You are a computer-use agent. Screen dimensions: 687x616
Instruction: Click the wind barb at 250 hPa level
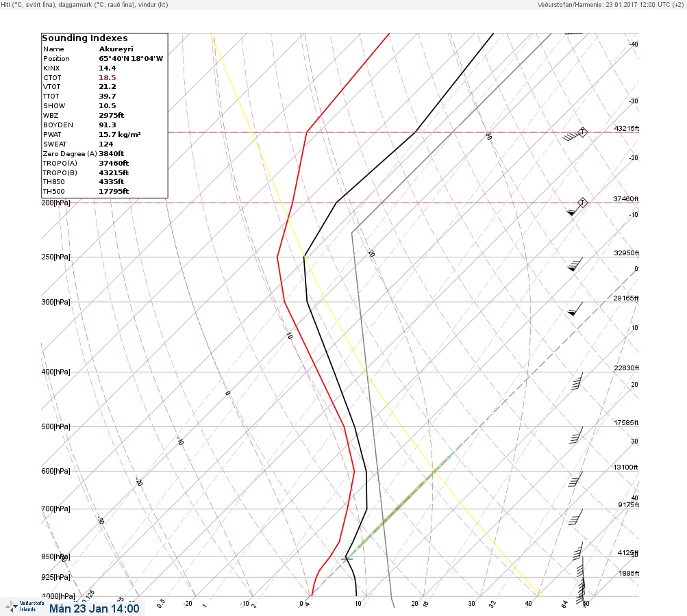(575, 264)
